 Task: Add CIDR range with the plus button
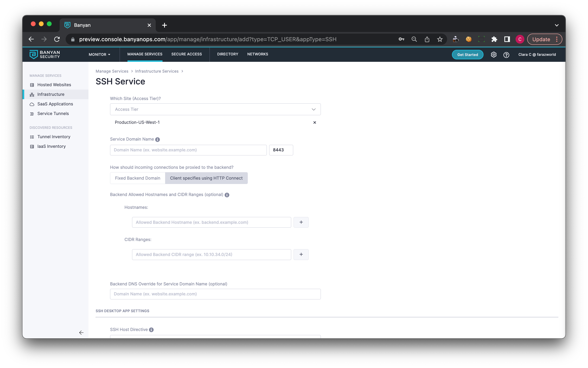301,254
